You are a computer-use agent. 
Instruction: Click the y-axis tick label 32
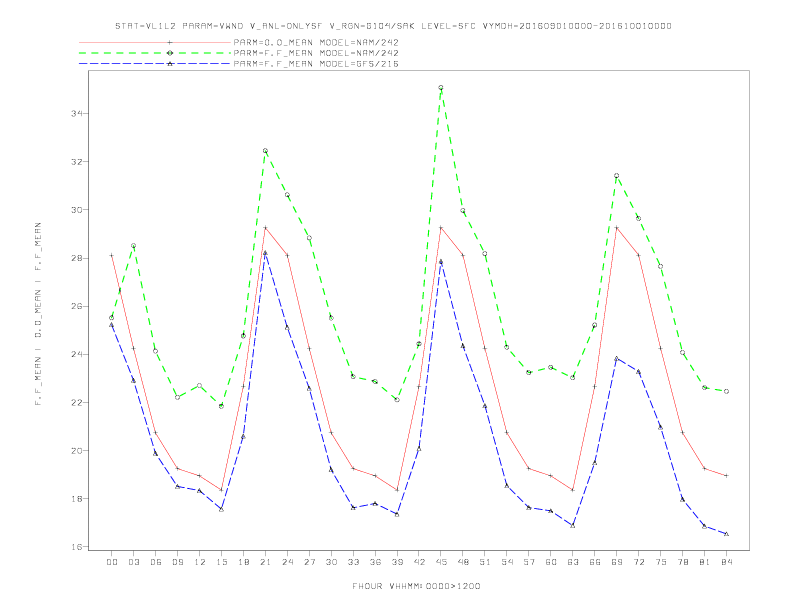(x=77, y=162)
